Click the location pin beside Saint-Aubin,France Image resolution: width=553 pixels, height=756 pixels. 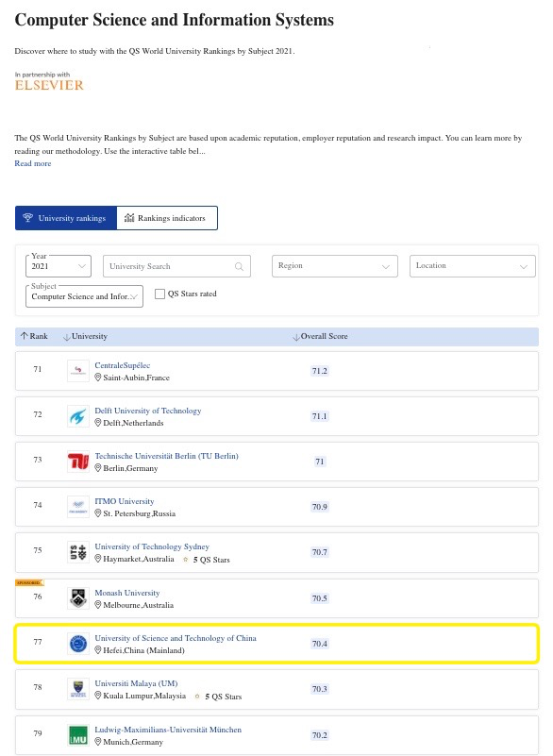tap(98, 378)
